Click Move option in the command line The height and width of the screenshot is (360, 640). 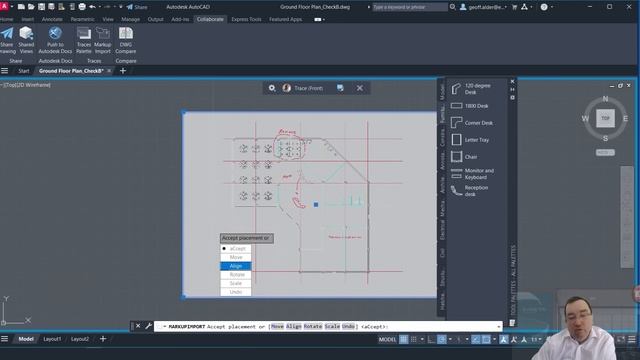[277, 327]
